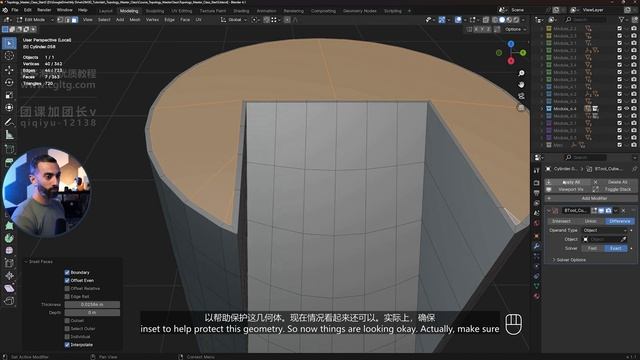Select the Select Box tool
The image size is (640, 360).
[9, 43]
